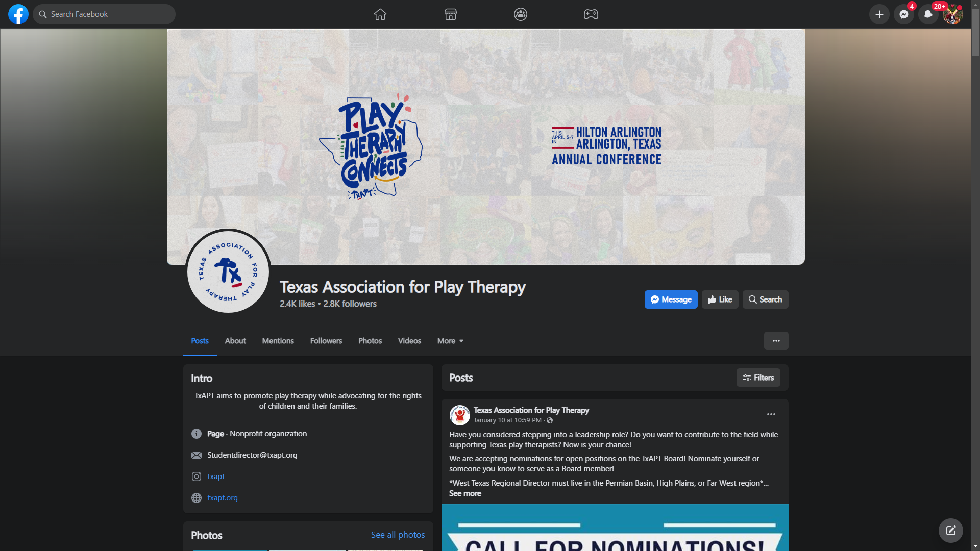Open the post options three-dot menu
The image size is (980, 551).
(771, 414)
